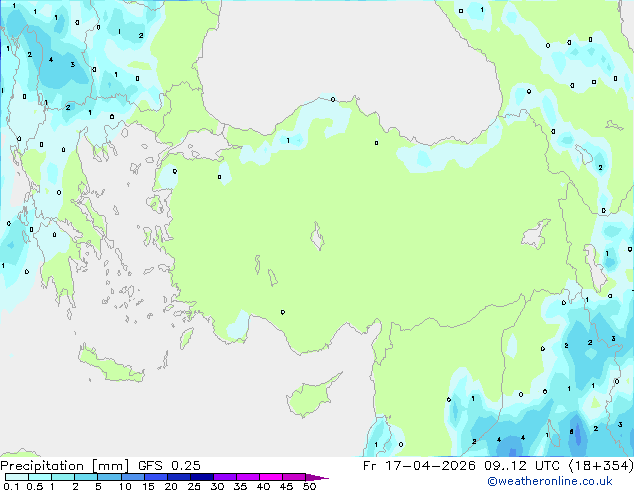The image size is (634, 490).
Task: Click the '09..12 UTC' time text
Action: [522, 466]
